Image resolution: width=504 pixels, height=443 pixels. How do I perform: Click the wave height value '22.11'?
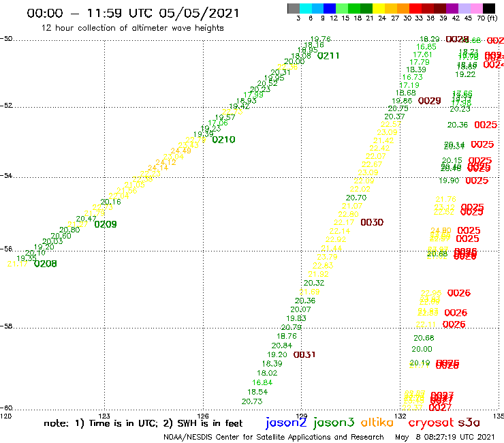tap(426, 324)
